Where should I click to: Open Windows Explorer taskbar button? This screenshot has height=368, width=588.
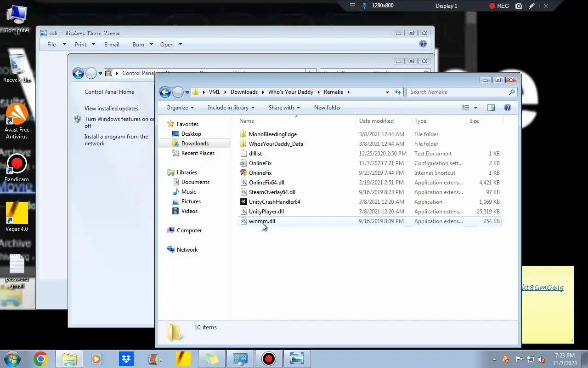(x=69, y=358)
